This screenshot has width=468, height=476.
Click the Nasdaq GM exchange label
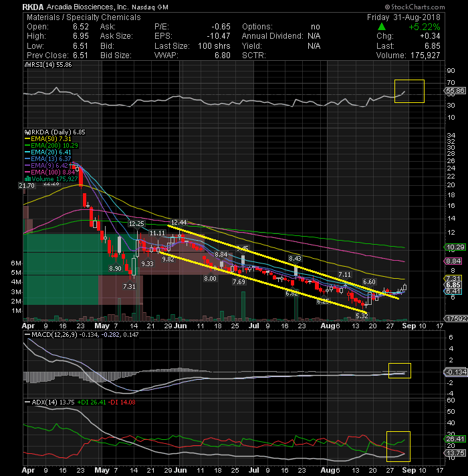coord(150,7)
